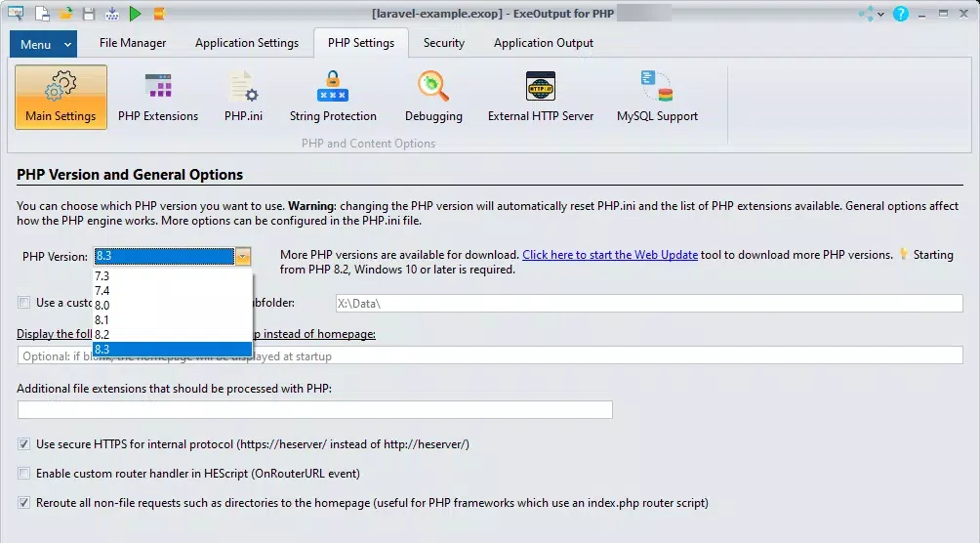Toggle Use secure HTTPS for internal protocol
Viewport: 980px width, 543px height.
23,444
